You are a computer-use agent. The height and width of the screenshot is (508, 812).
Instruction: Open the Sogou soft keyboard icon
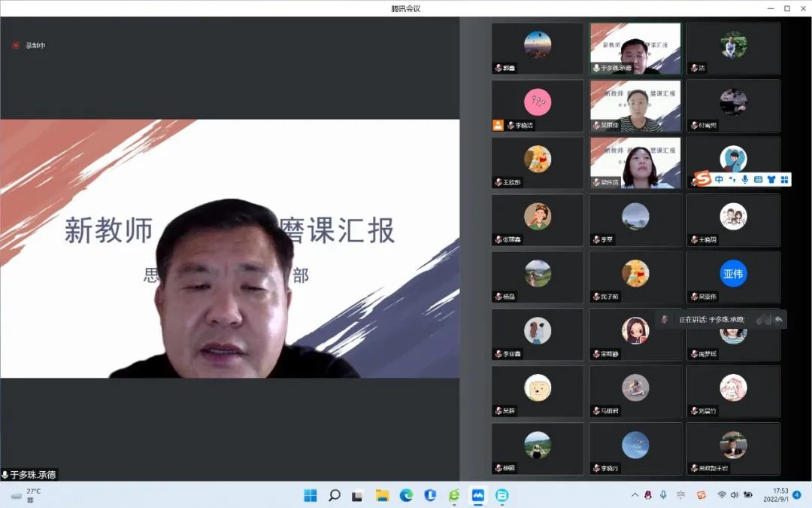click(x=758, y=179)
